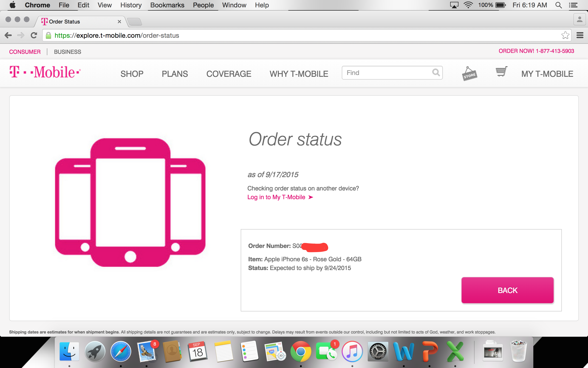Click the green padlock security icon
Image resolution: width=588 pixels, height=368 pixels.
[x=49, y=35]
